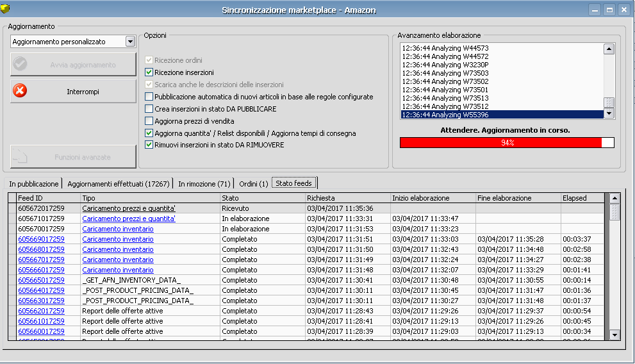
Task: Click Fine elaborazione column header
Action: pyautogui.click(x=518, y=198)
